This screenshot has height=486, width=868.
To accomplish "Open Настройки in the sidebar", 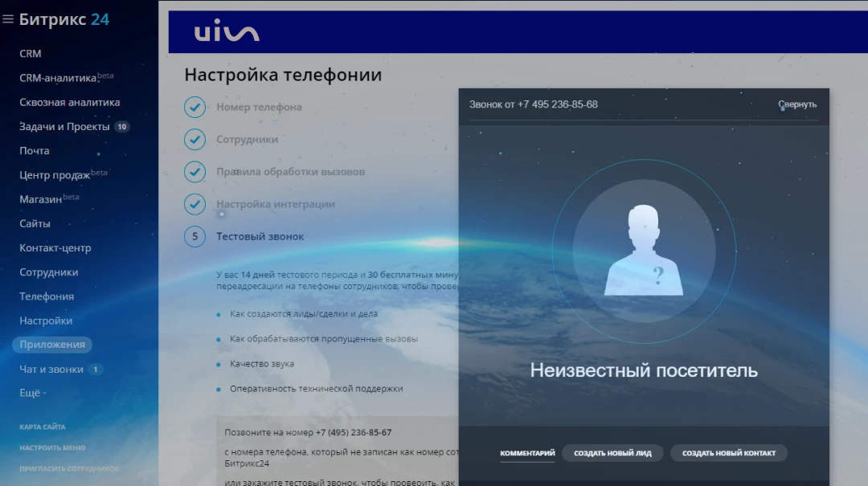I will [46, 321].
